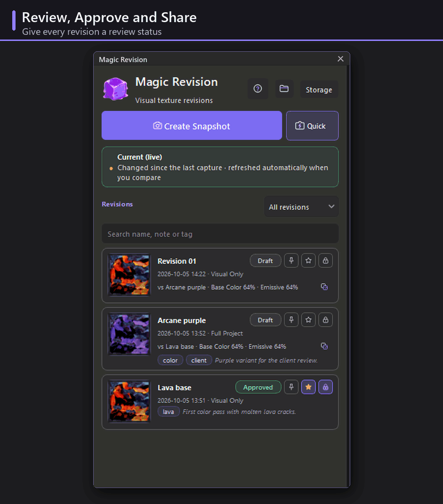Click the Current (live) status card

pos(220,167)
